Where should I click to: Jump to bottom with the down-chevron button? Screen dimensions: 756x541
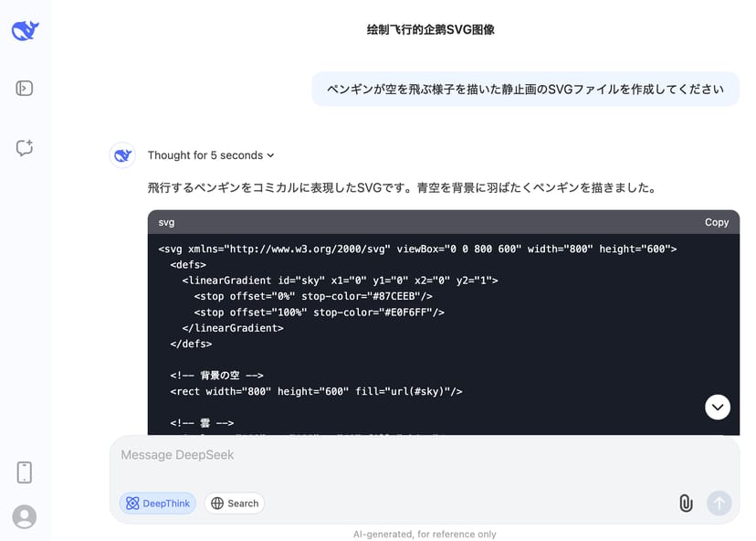718,407
